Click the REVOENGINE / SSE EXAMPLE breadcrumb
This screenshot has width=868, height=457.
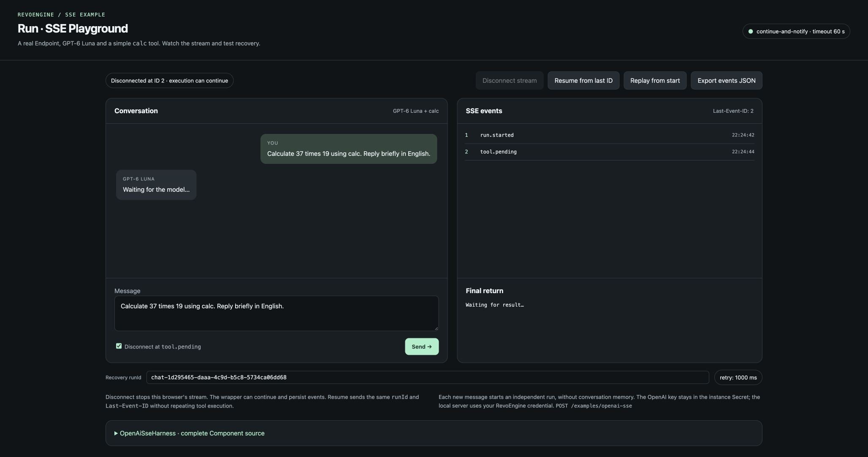pyautogui.click(x=61, y=15)
